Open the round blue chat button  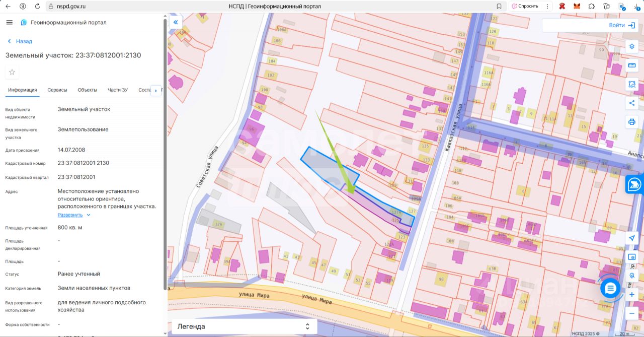[x=610, y=288]
